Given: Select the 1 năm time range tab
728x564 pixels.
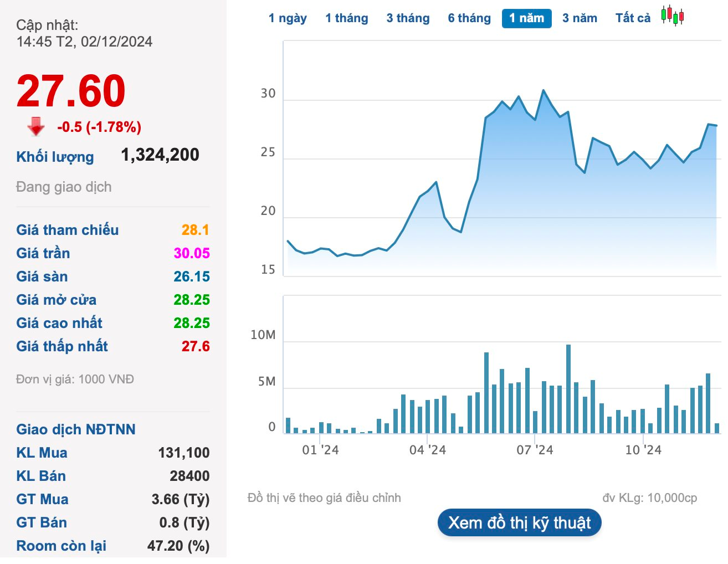Looking at the screenshot, I should tap(526, 18).
